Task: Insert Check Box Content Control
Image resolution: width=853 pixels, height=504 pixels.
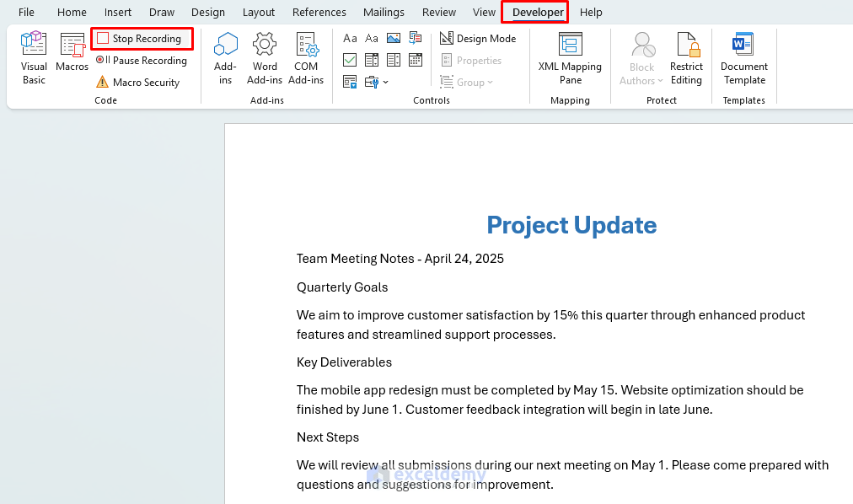Action: pyautogui.click(x=350, y=60)
